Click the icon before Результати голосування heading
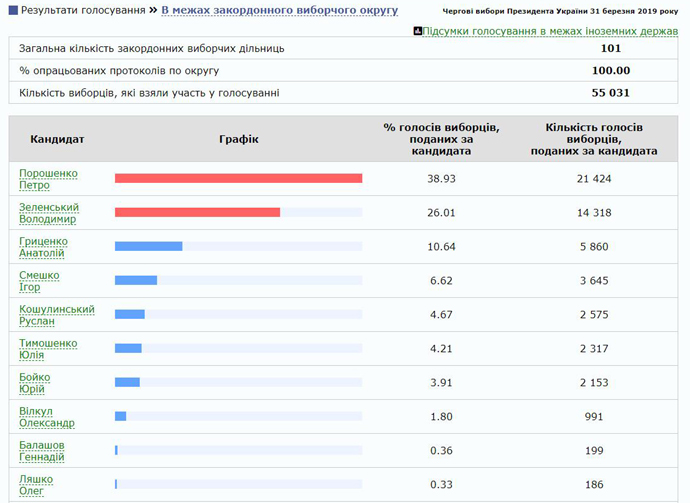690x503 pixels. 13,10
